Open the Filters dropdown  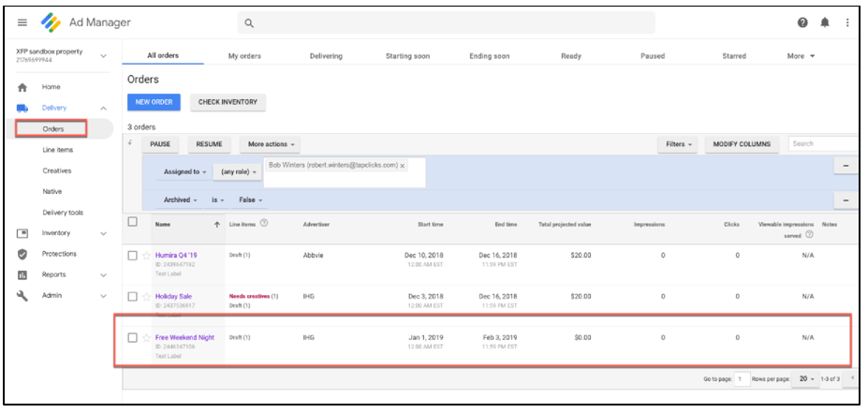(678, 144)
